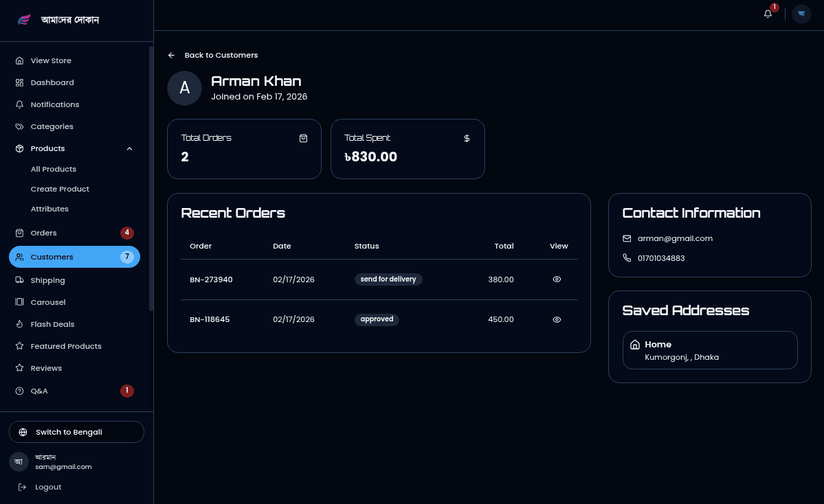Click the Back to Customers link
This screenshot has height=504, width=824.
point(212,55)
